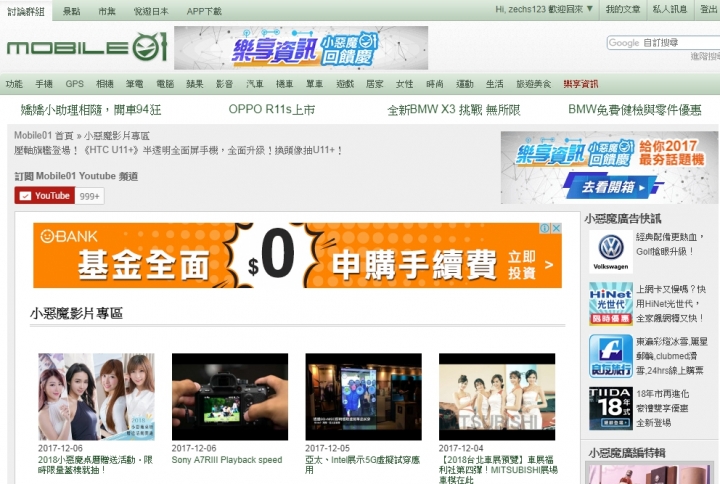
Task: Open the 功能 category menu
Action: [x=14, y=84]
